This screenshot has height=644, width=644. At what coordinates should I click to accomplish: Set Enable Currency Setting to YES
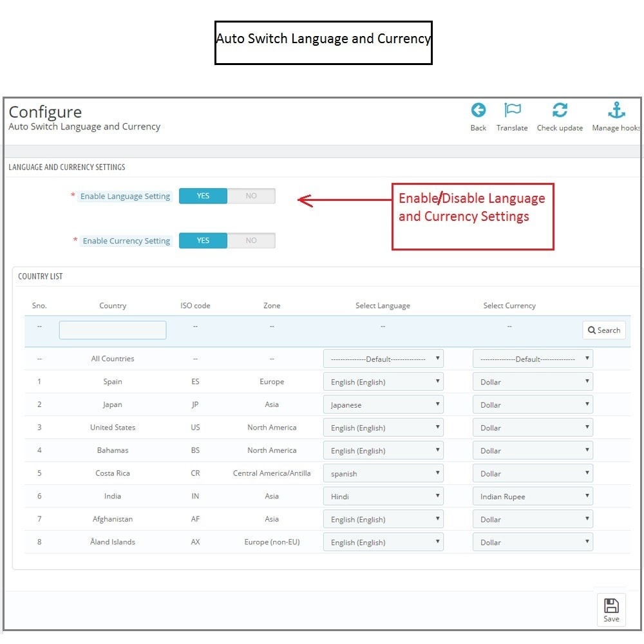pos(203,241)
